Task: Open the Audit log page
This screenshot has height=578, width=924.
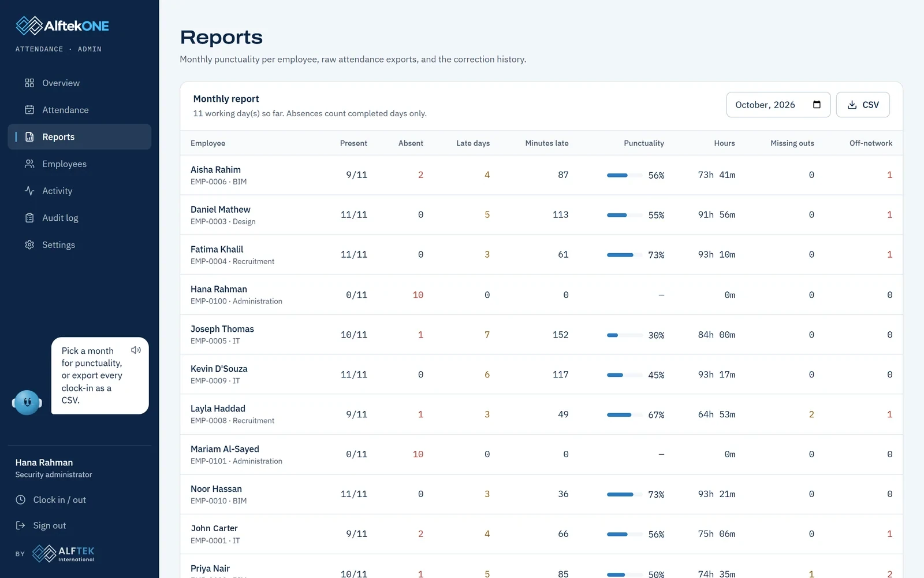Action: (x=80, y=218)
